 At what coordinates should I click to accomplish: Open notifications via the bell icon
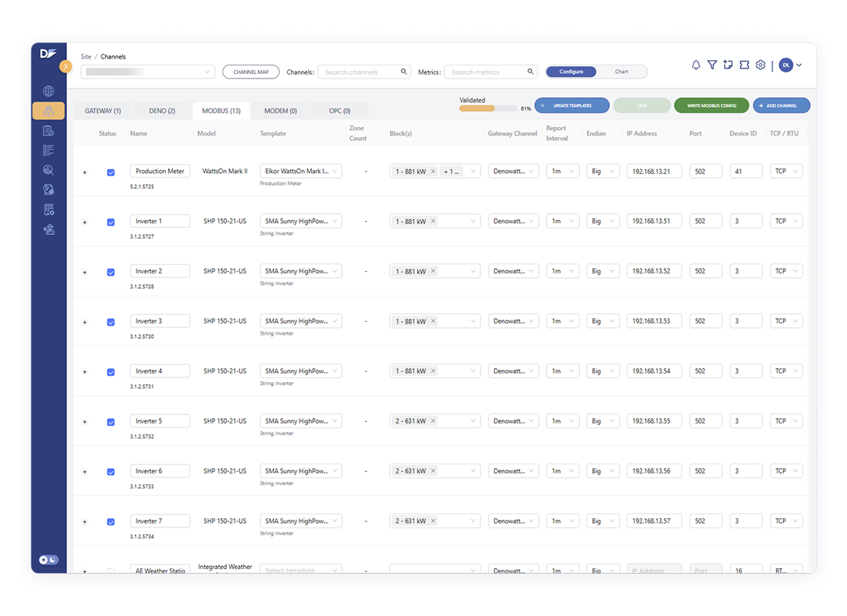click(x=695, y=65)
